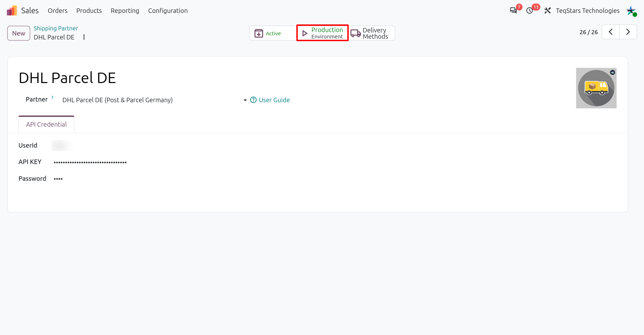This screenshot has height=335, width=644.
Task: Click TeqStars Technologies company name
Action: [x=588, y=11]
